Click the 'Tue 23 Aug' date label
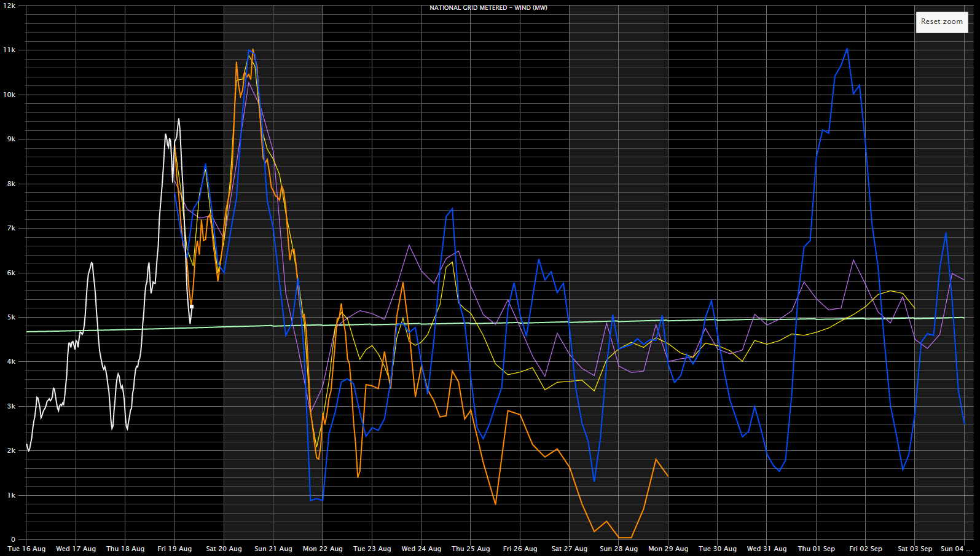Viewport: 980px width, 556px height. 372,549
